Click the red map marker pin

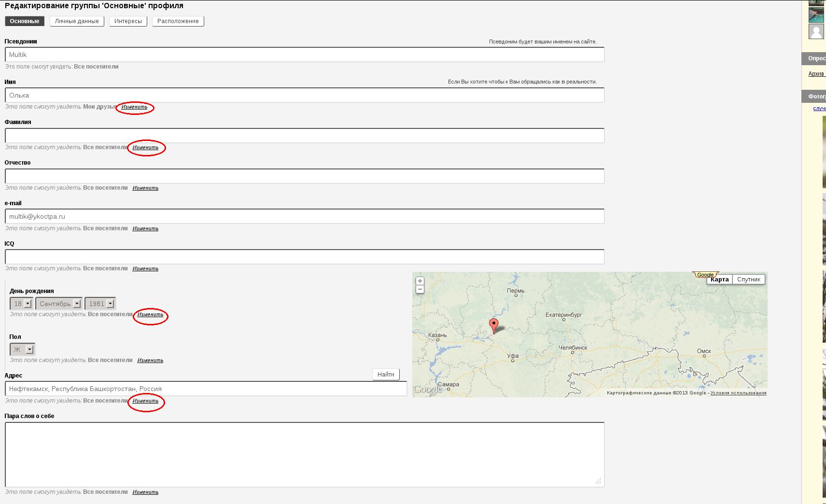click(x=493, y=324)
